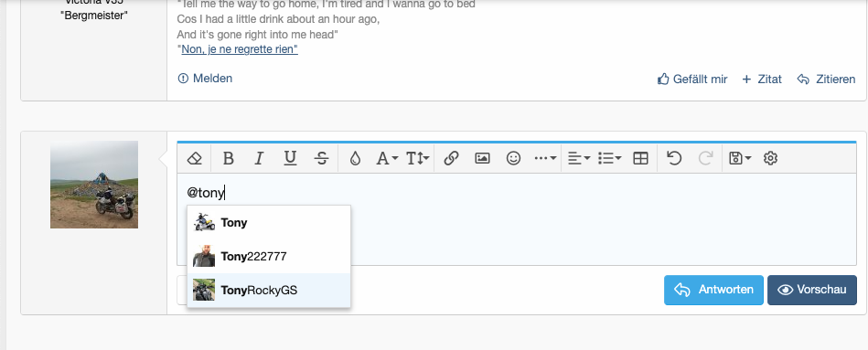Screen dimensions: 868x350
Task: Click "Bergmeister" user title text
Action: coord(94,16)
